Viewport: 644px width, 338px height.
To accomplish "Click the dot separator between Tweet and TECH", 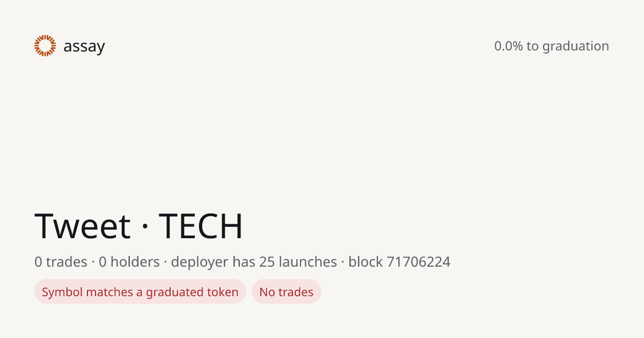I will coord(144,227).
